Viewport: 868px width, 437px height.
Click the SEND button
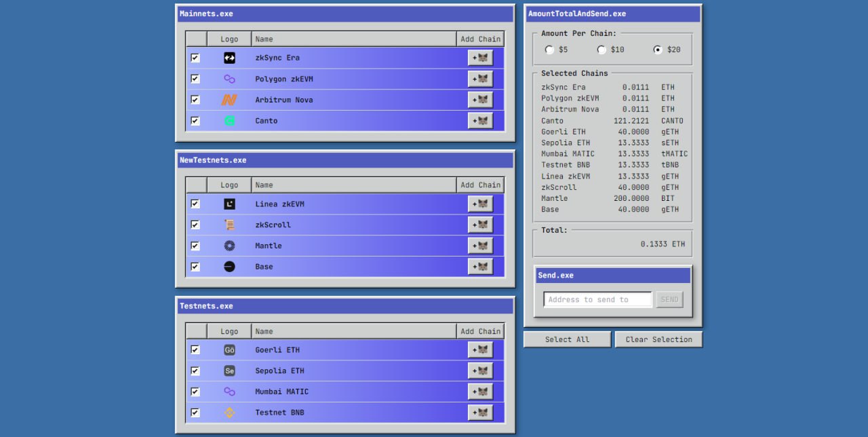click(669, 299)
